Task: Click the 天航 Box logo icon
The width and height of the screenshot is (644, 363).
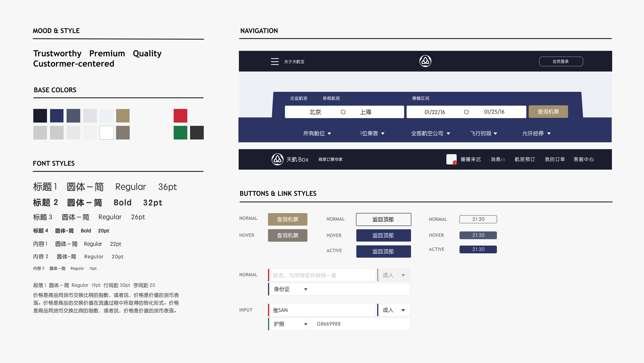Action: (277, 159)
